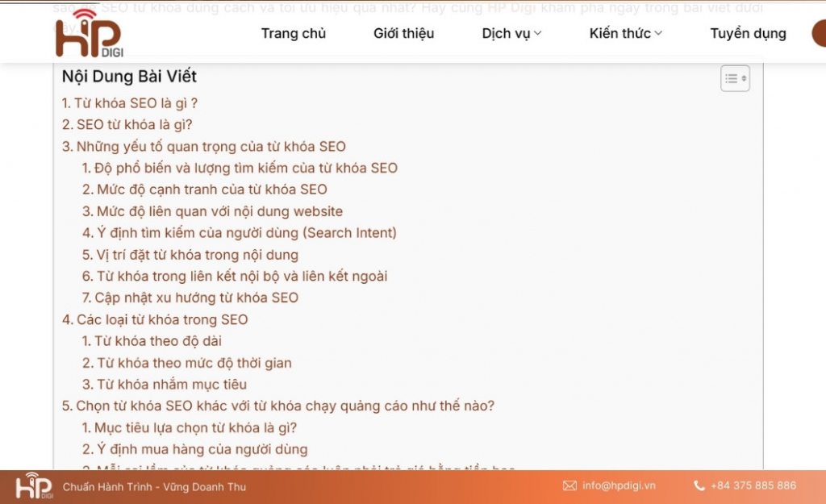This screenshot has width=826, height=504.
Task: Open 'Cập nhật xu hướng từ khóa SEO'
Action: tap(190, 298)
